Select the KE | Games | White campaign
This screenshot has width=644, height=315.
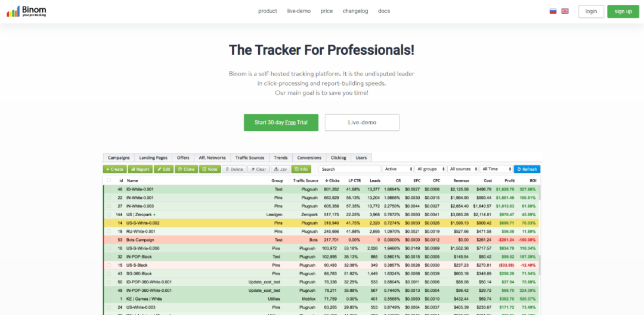click(144, 299)
